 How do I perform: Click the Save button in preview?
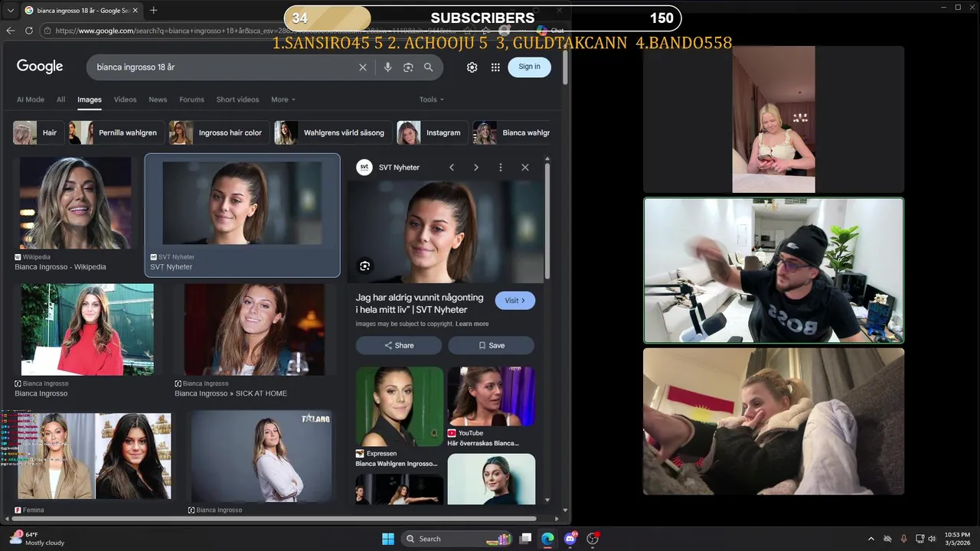coord(491,345)
